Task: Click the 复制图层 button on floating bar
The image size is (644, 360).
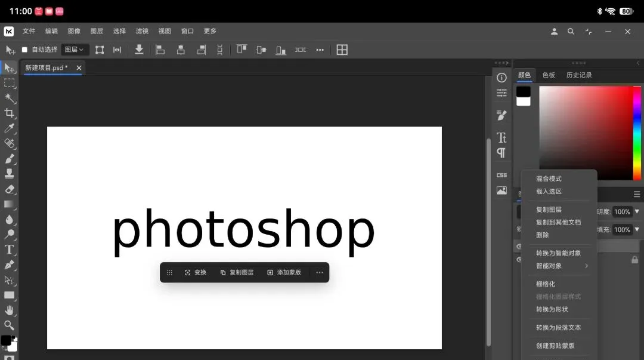Action: [x=237, y=272]
